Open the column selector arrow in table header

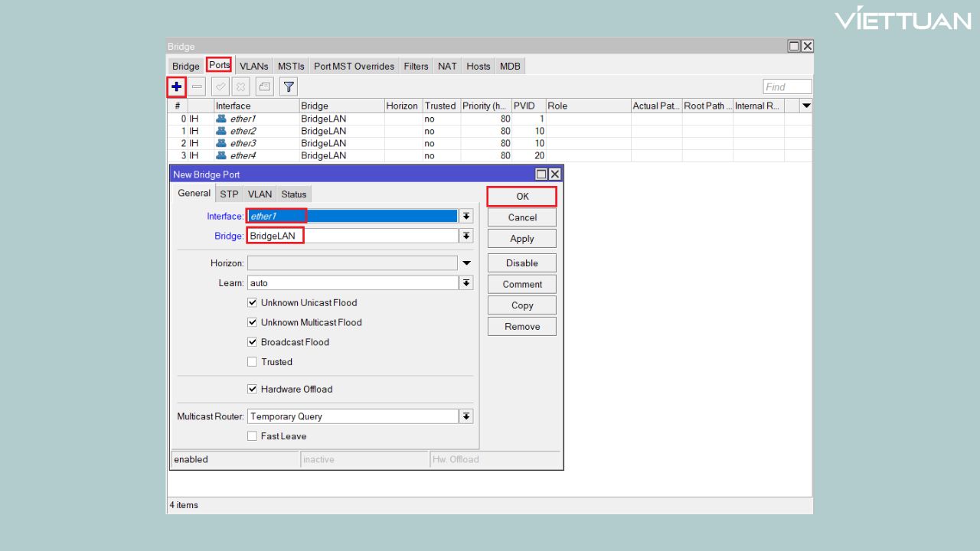pos(805,106)
